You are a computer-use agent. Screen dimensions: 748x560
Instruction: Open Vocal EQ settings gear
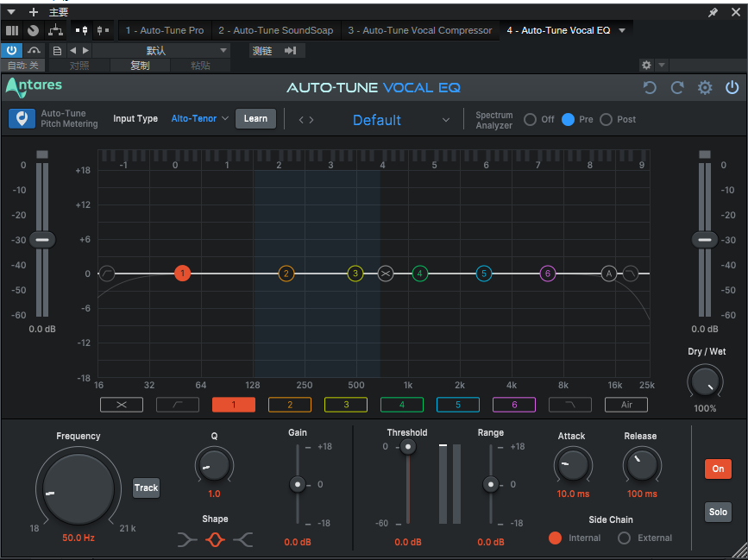click(705, 88)
